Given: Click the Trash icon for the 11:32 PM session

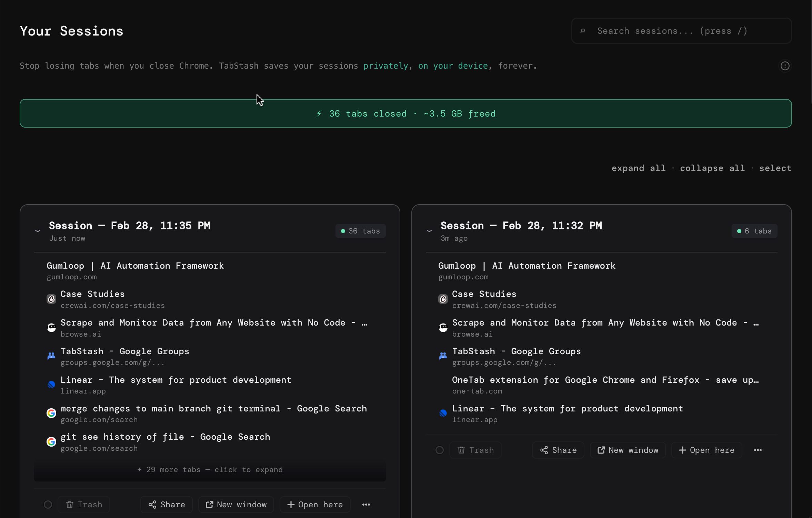Looking at the screenshot, I should (x=462, y=450).
